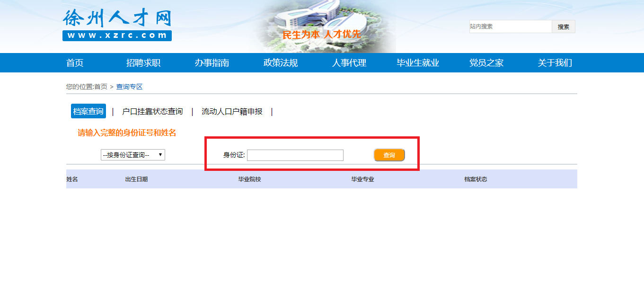Screen dimensions: 644x302
Task: Switch to the 户口挂靠状态查询 tab
Action: pos(152,111)
